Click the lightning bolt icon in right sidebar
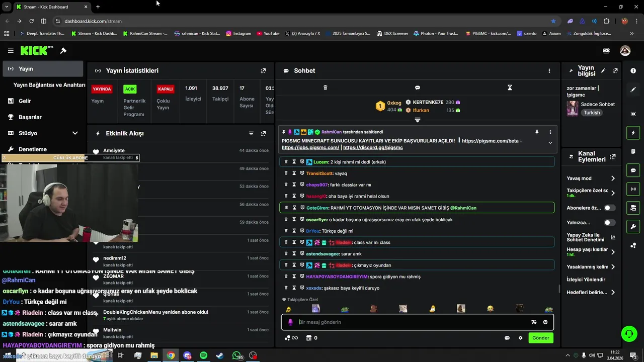The width and height of the screenshot is (644, 362). 633,133
